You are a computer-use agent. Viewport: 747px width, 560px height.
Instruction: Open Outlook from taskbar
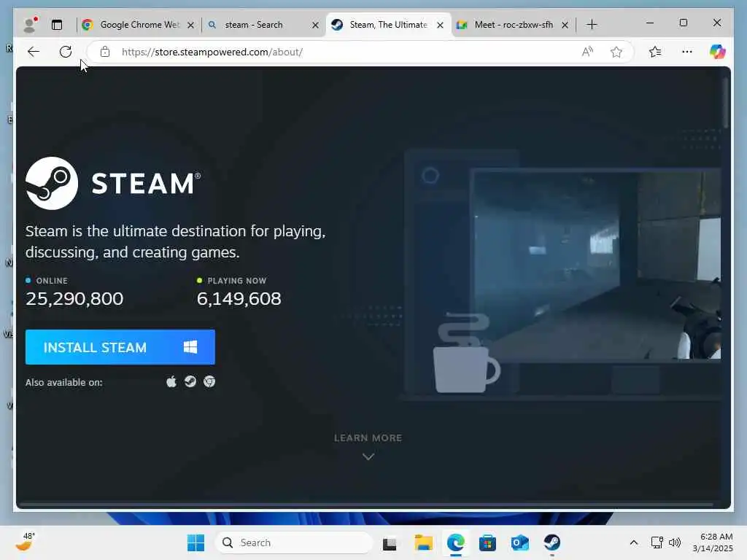click(519, 542)
